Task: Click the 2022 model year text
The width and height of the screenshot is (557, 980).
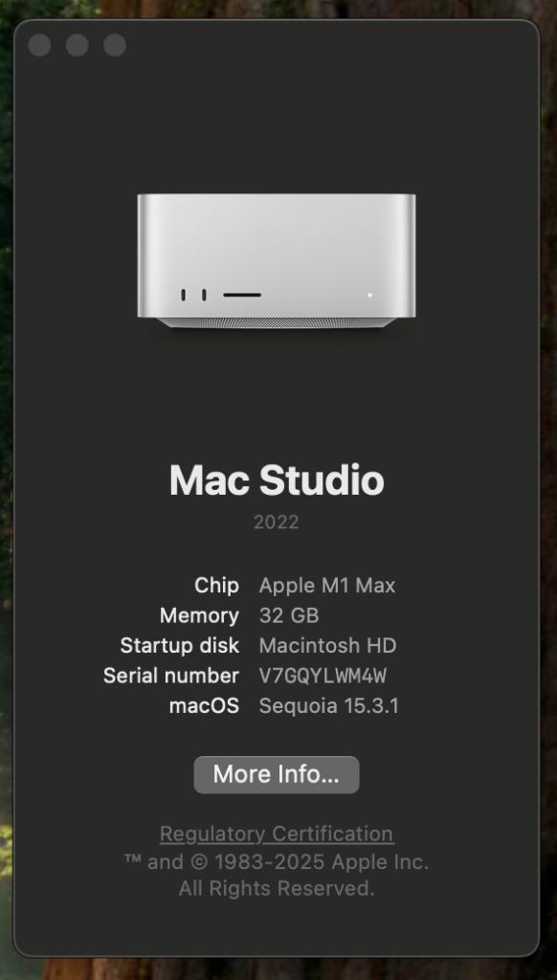Action: [x=277, y=522]
